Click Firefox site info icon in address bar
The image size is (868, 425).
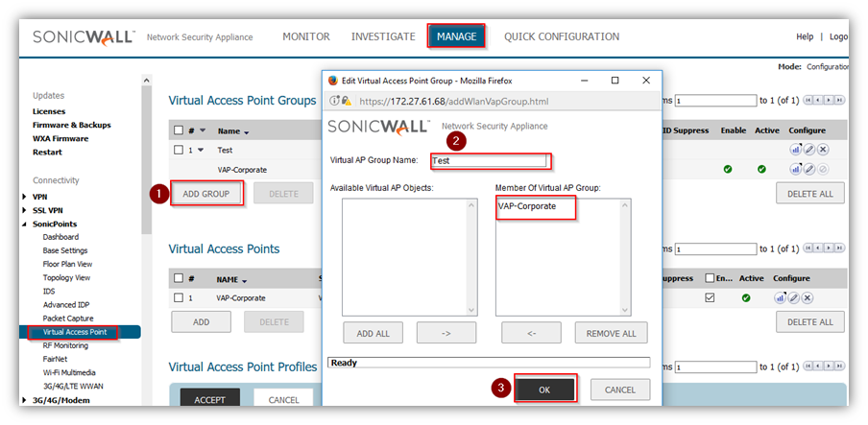(x=335, y=100)
